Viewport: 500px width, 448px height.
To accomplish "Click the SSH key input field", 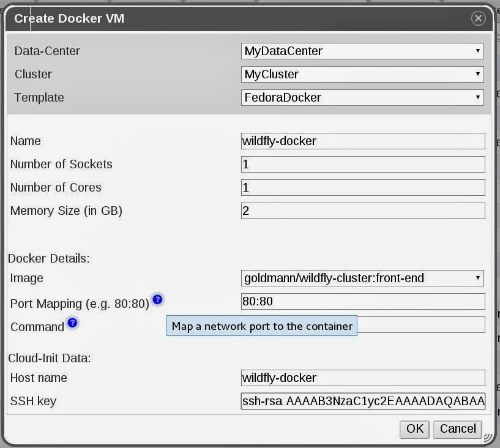I will pos(363,401).
